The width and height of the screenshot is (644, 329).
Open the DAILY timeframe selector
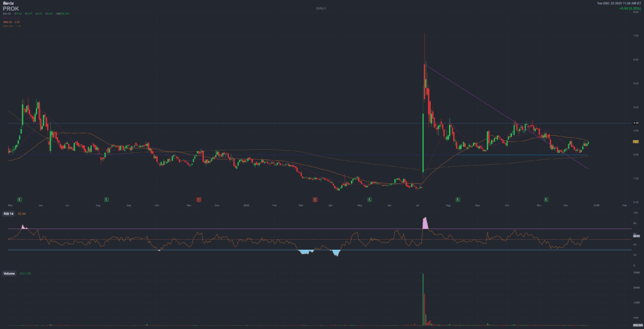point(321,8)
